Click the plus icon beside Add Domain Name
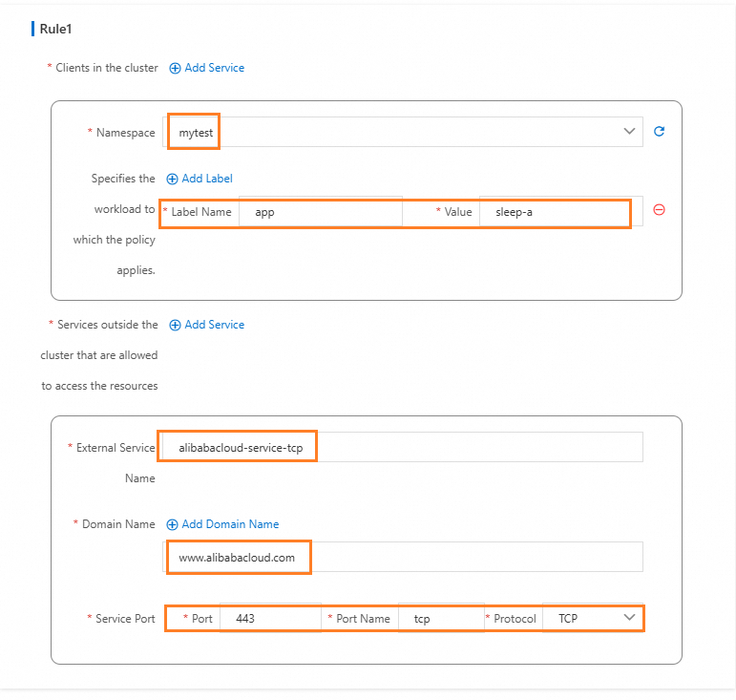Viewport: 736px width, 700px height. click(172, 524)
